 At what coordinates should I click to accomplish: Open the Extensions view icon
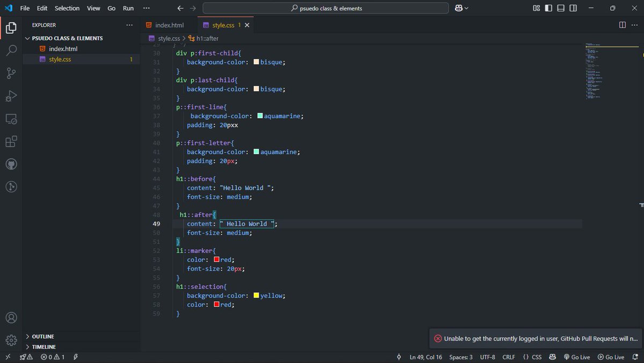click(x=11, y=141)
